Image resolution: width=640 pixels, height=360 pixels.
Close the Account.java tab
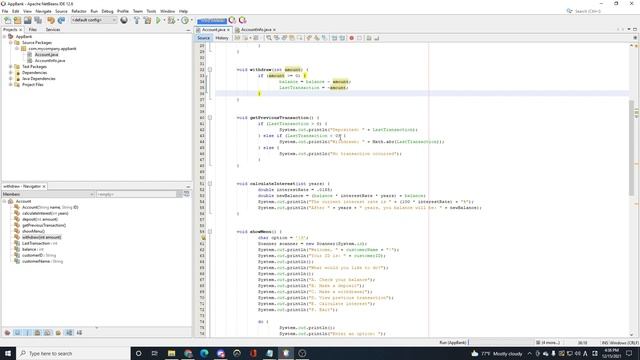tap(229, 30)
